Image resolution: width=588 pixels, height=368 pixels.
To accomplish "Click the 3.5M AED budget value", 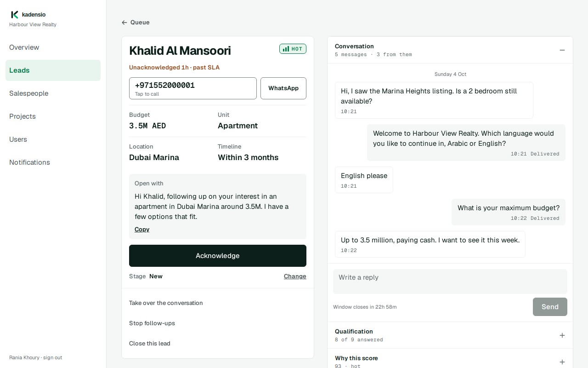I will [147, 126].
